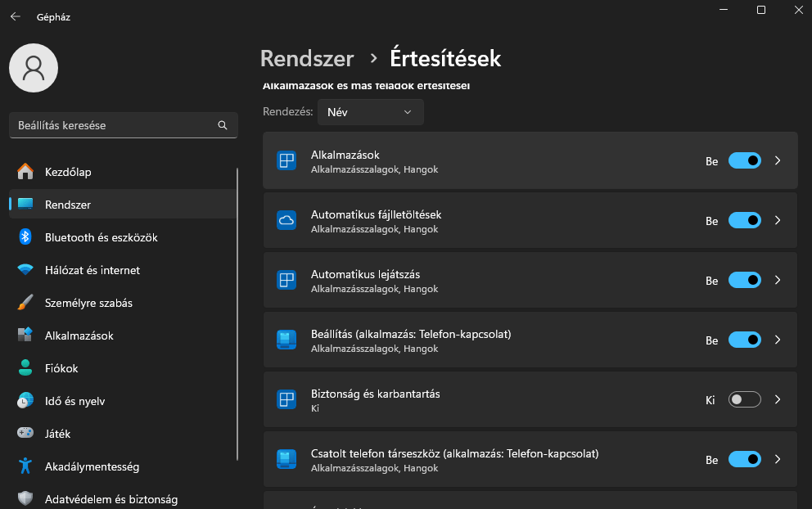Enable Biztonság és karbantartás toggle
812x509 pixels.
click(x=745, y=399)
